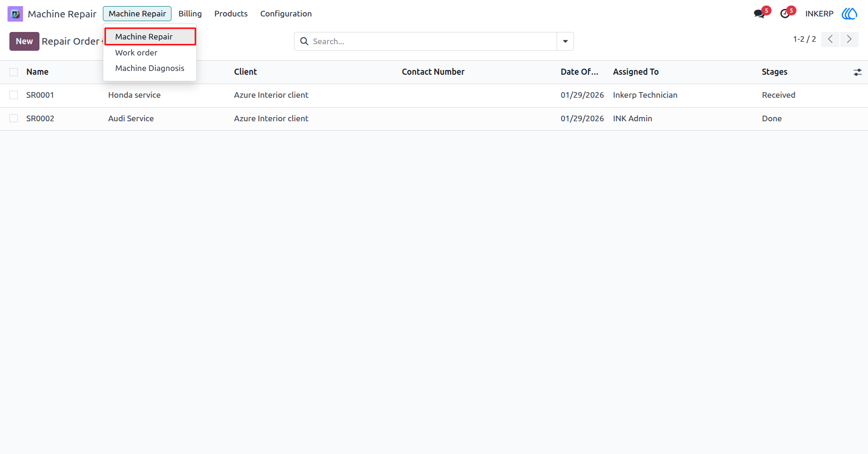This screenshot has width=868, height=454.
Task: Click the INKERP company name
Action: tap(819, 14)
